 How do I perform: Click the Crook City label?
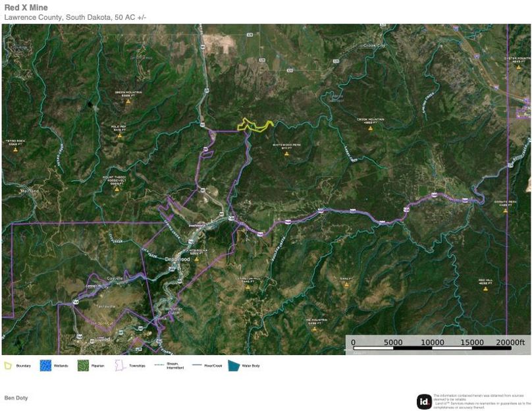click(374, 45)
